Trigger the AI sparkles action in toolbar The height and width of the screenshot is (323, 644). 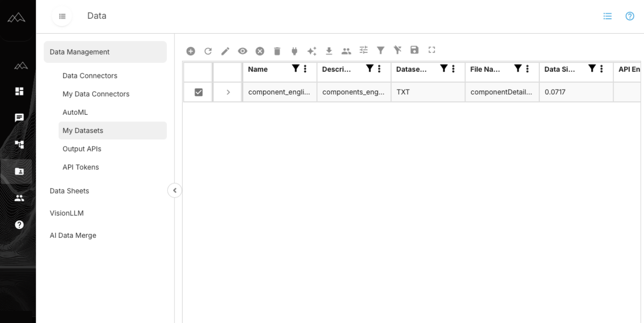[x=312, y=51]
